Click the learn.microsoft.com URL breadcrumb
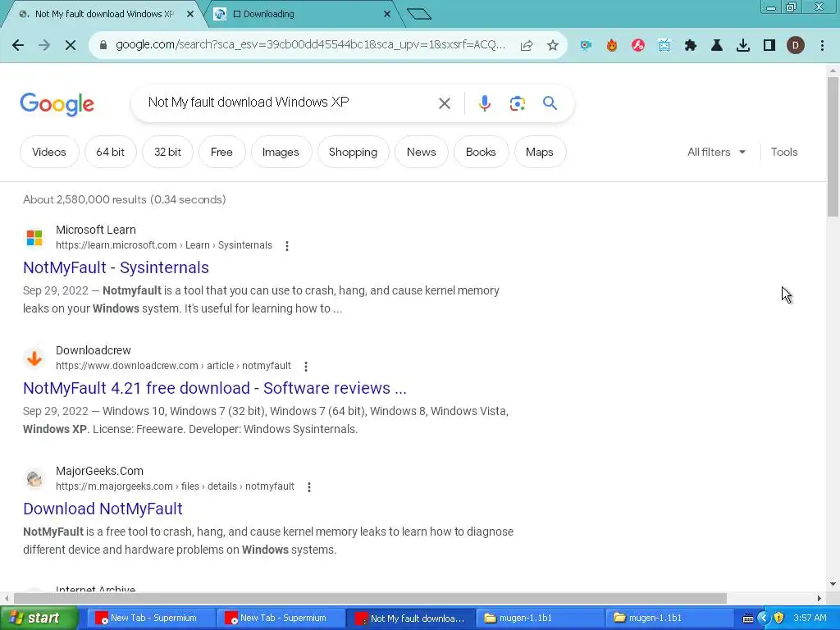 (x=164, y=245)
